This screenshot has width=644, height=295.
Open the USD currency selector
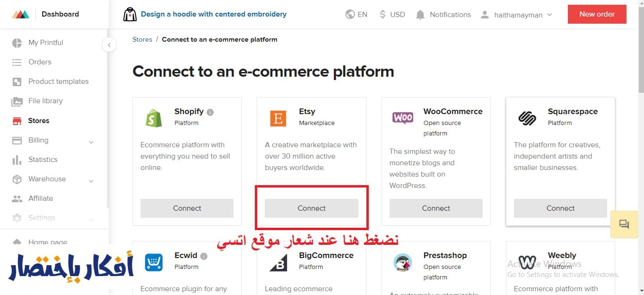point(392,15)
